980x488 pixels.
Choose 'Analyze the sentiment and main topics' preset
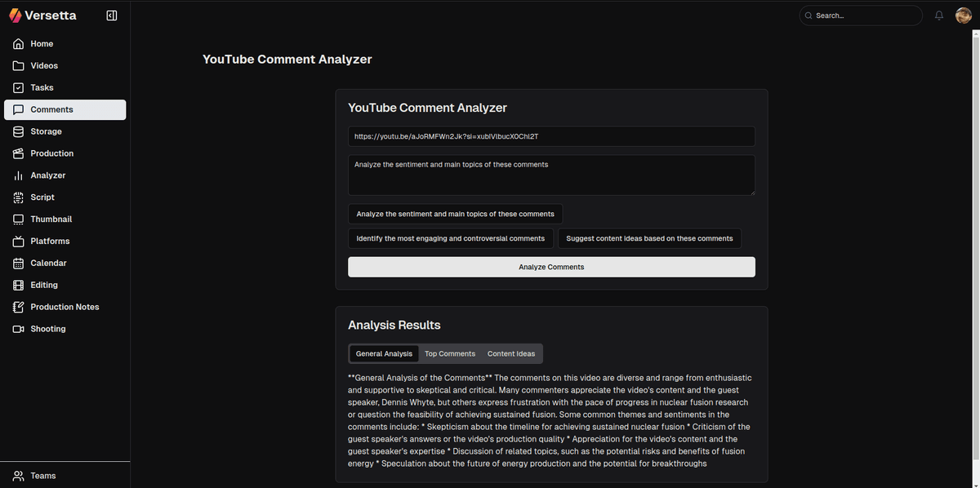point(455,214)
